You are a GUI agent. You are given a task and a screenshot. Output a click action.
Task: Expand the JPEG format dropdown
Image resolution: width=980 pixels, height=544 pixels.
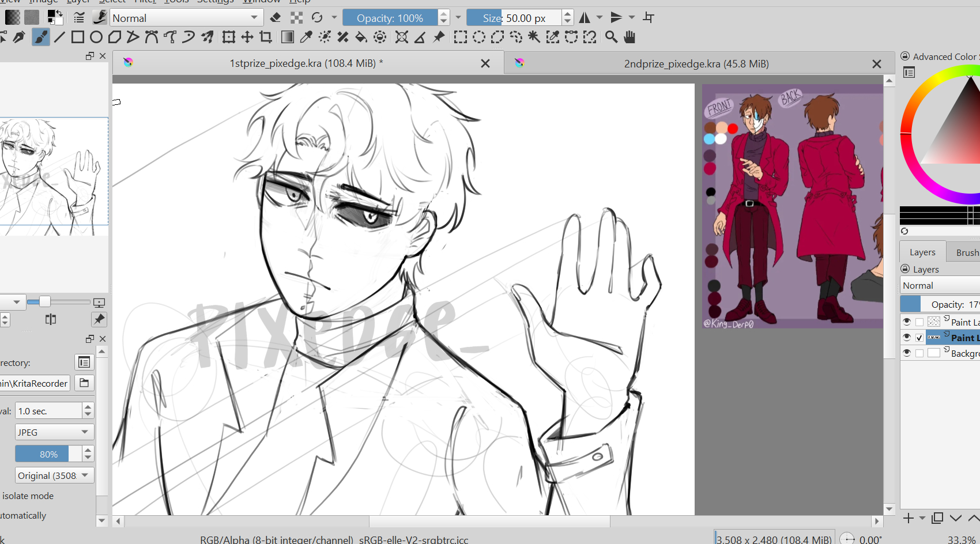coord(54,432)
